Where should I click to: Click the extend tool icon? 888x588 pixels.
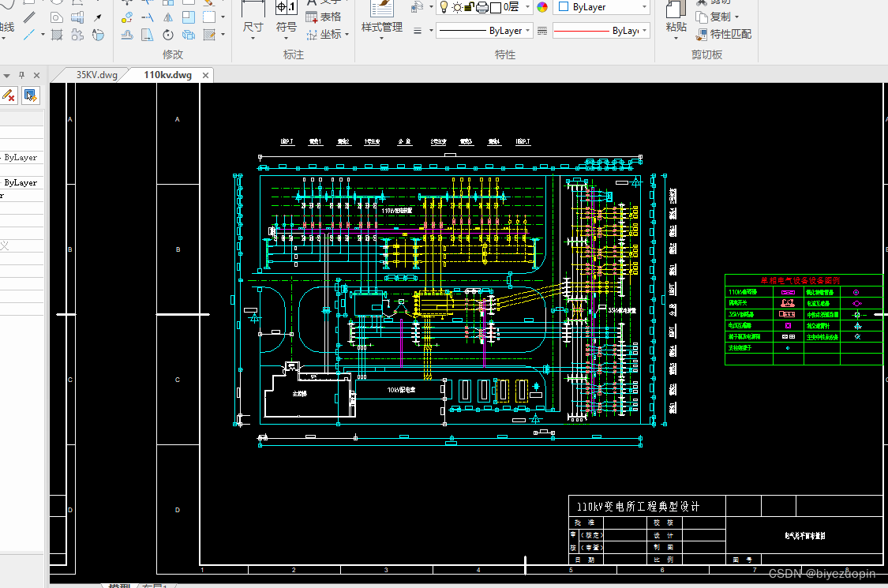tap(148, 17)
